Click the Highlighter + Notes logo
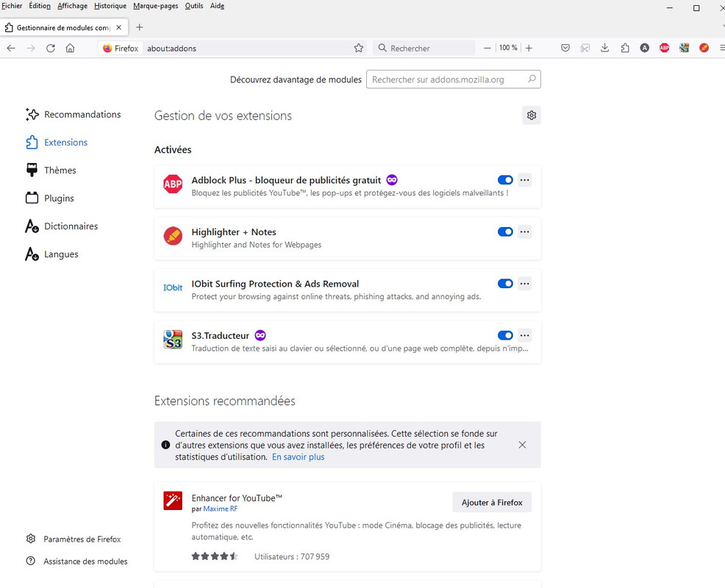The width and height of the screenshot is (725, 588). (173, 236)
